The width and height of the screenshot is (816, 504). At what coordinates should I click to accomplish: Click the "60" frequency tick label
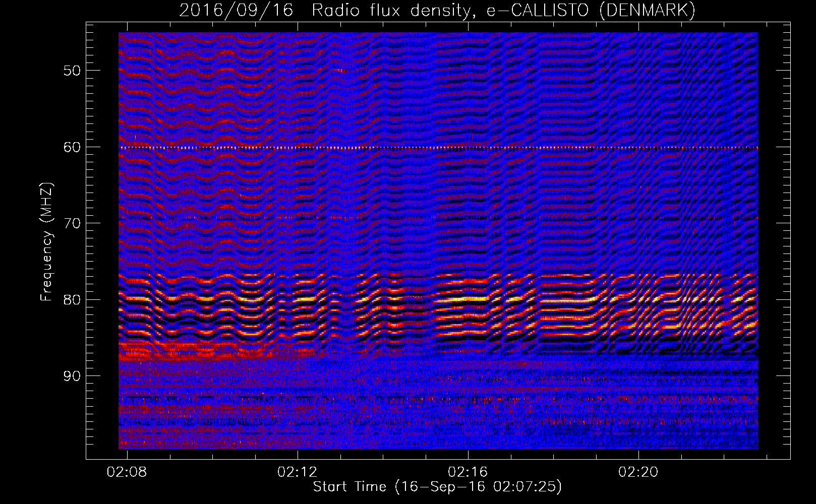point(72,147)
